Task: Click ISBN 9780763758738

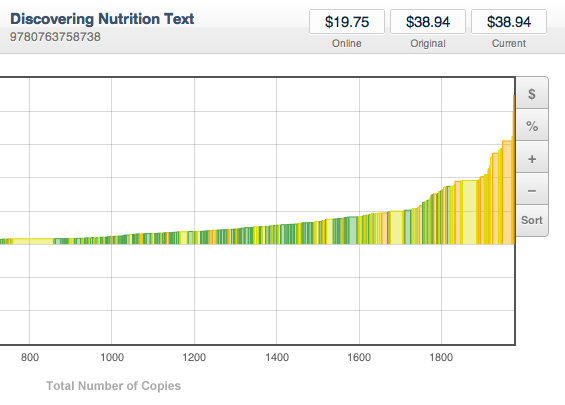Action: [55, 37]
